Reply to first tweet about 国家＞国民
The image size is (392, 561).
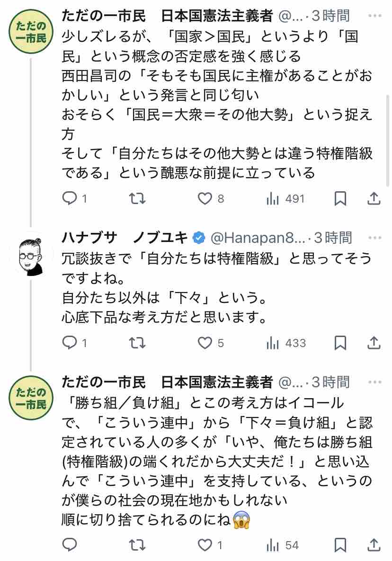click(70, 199)
